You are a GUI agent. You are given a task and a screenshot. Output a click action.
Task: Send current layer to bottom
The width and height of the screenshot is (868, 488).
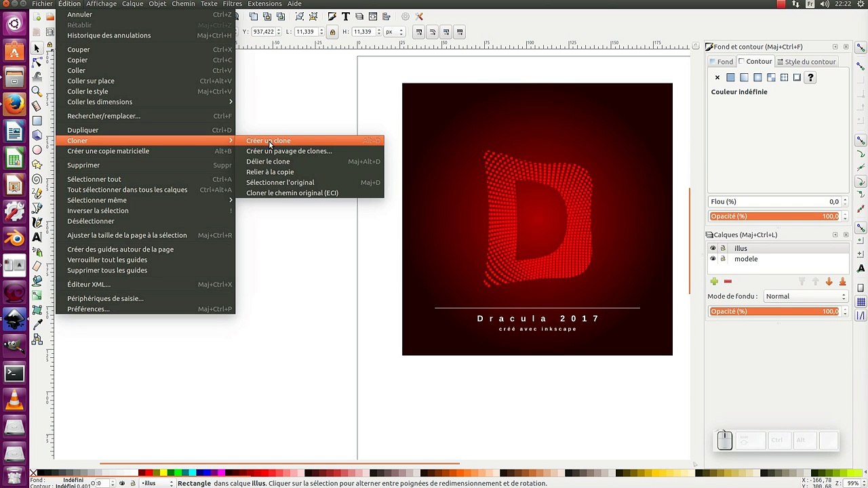pyautogui.click(x=842, y=281)
